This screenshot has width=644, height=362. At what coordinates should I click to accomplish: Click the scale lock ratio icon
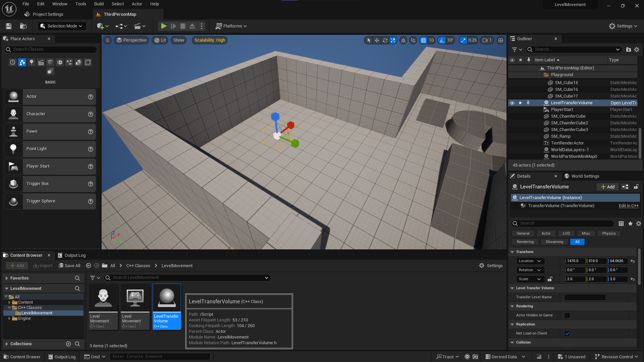(550, 279)
